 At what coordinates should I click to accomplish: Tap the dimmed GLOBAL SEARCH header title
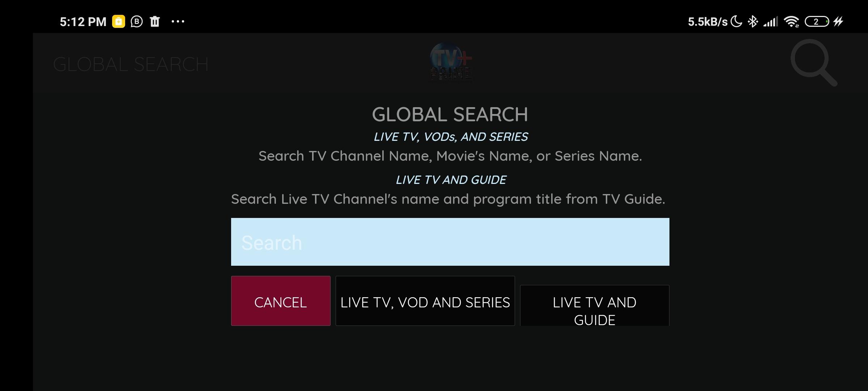131,64
